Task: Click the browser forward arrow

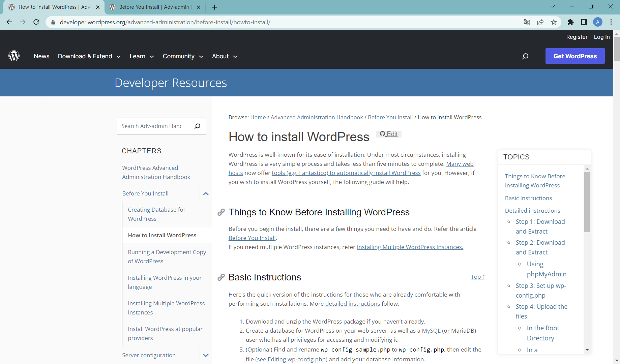Action: (x=23, y=22)
